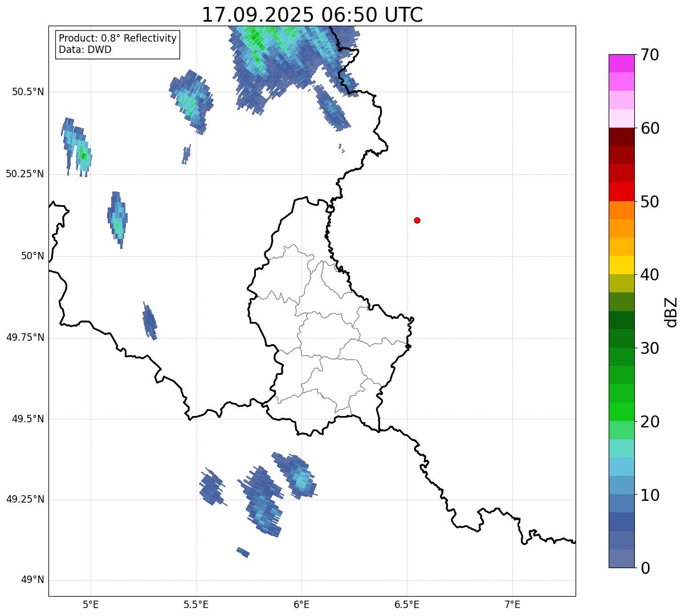Image resolution: width=685 pixels, height=616 pixels.
Task: Click the "6°E" longitude label
Action: [301, 604]
